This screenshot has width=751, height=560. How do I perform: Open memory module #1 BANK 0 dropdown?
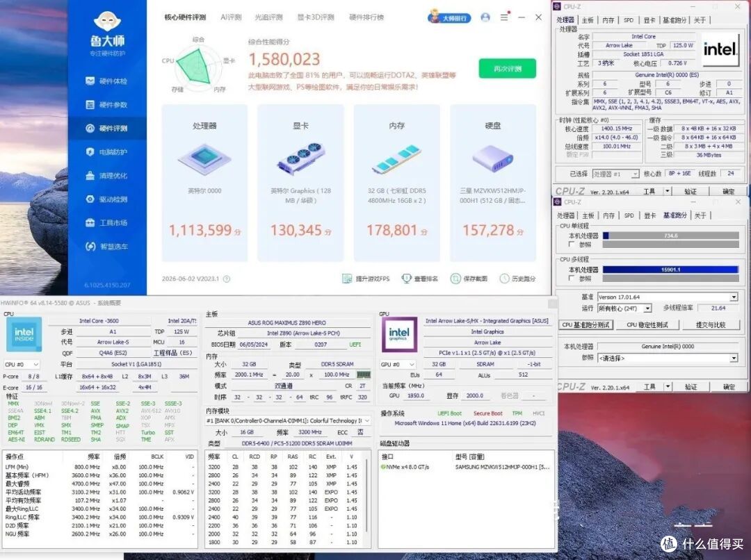click(x=289, y=421)
